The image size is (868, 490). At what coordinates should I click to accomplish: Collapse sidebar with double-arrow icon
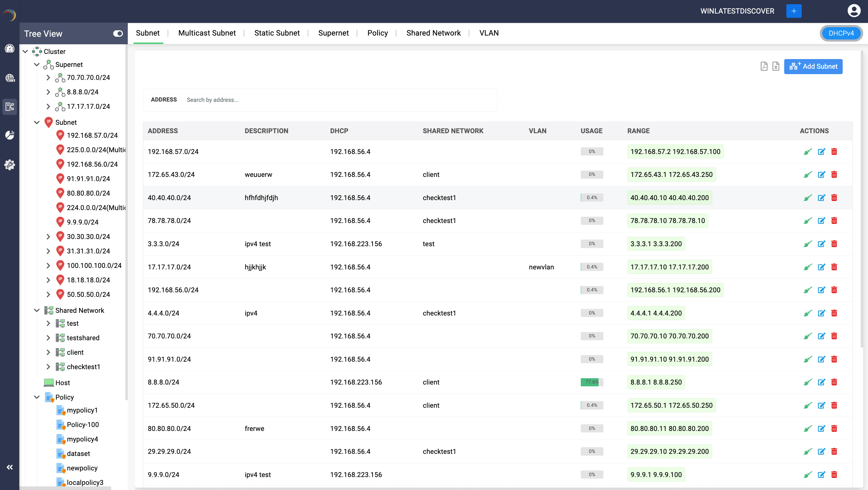coord(10,467)
